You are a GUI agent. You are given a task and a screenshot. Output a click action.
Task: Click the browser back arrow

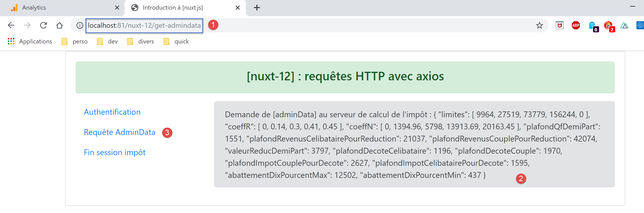coord(11,25)
